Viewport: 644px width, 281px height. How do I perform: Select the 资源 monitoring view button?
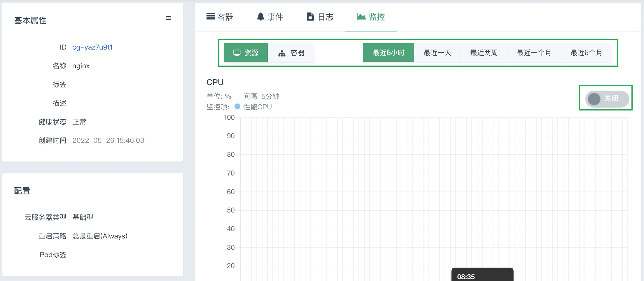(x=246, y=53)
